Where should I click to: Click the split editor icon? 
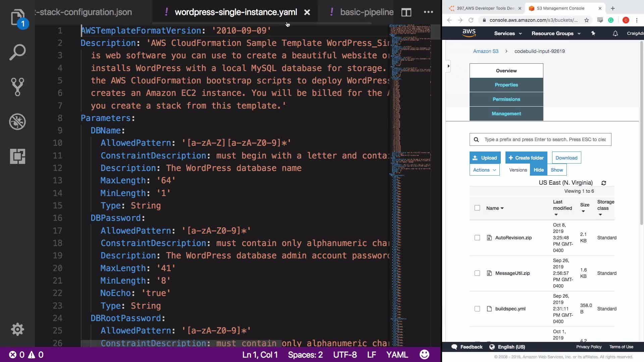(x=406, y=12)
